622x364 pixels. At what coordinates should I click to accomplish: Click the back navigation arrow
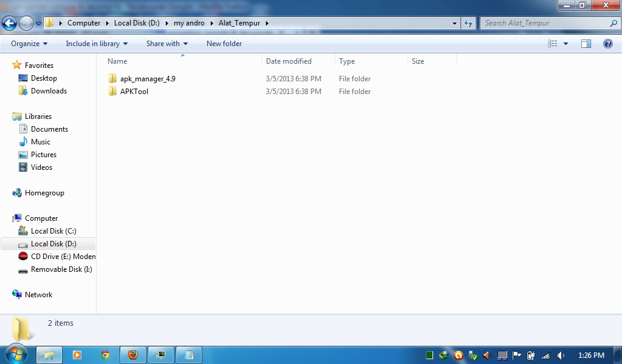click(9, 22)
